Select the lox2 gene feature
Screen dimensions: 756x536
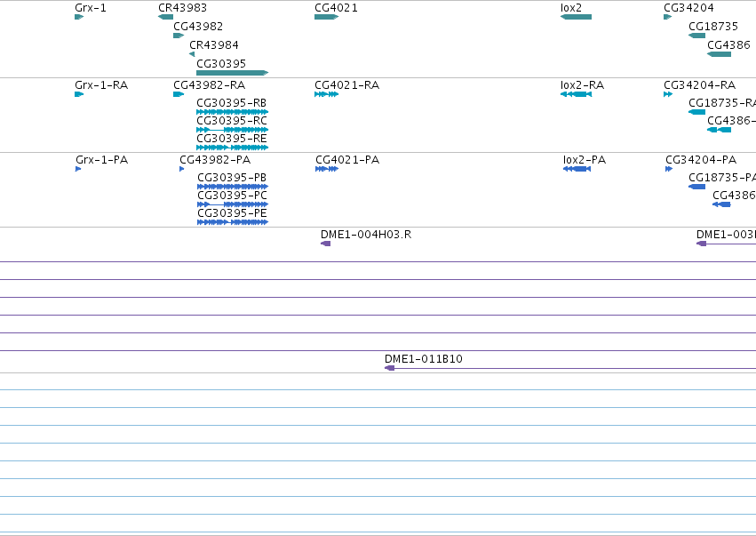pyautogui.click(x=576, y=17)
